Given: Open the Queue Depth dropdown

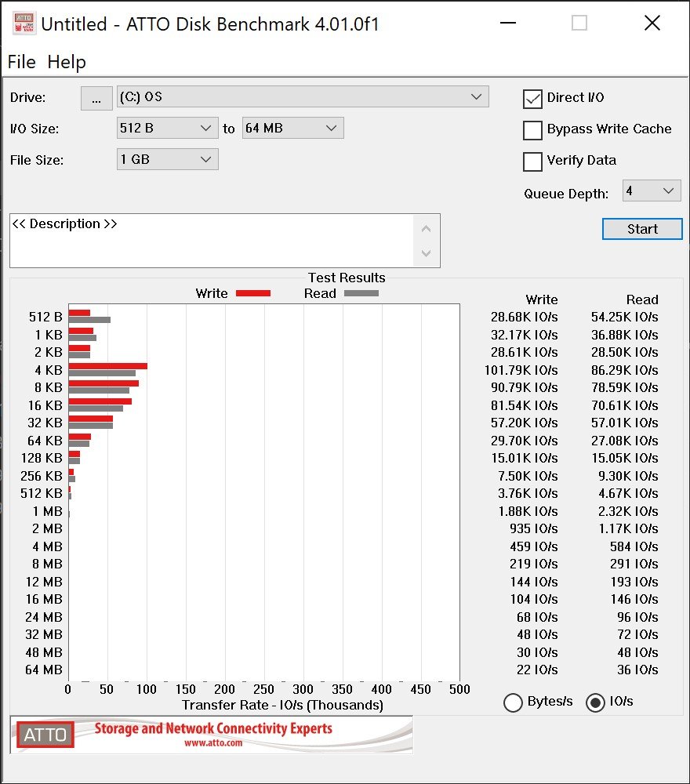Looking at the screenshot, I should pos(652,191).
